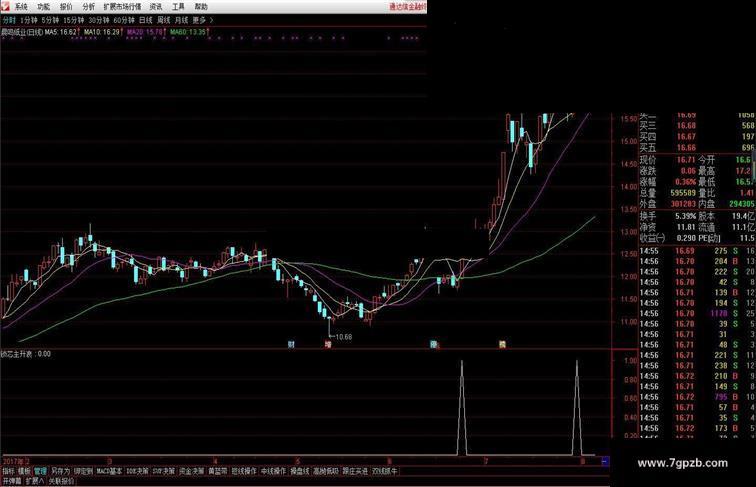Image resolution: width=756 pixels, height=487 pixels.
Task: Switch to 月线 monthly chart
Action: tap(182, 20)
